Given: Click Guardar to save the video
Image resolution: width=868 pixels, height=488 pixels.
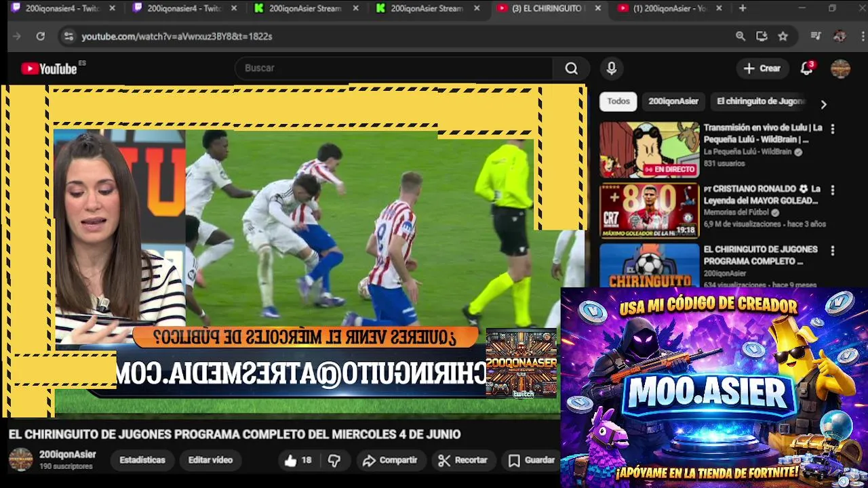Looking at the screenshot, I should point(532,460).
